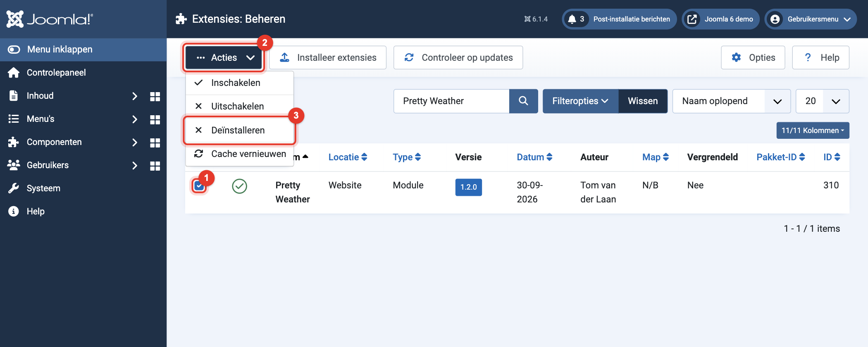868x347 pixels.
Task: Uncheck the Pretty Weather row checkbox
Action: click(x=199, y=186)
